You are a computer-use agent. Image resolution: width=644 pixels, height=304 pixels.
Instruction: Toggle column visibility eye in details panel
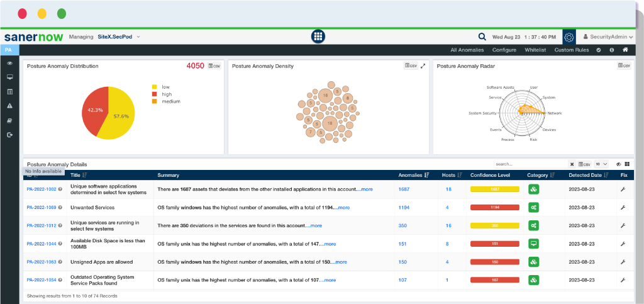619,164
